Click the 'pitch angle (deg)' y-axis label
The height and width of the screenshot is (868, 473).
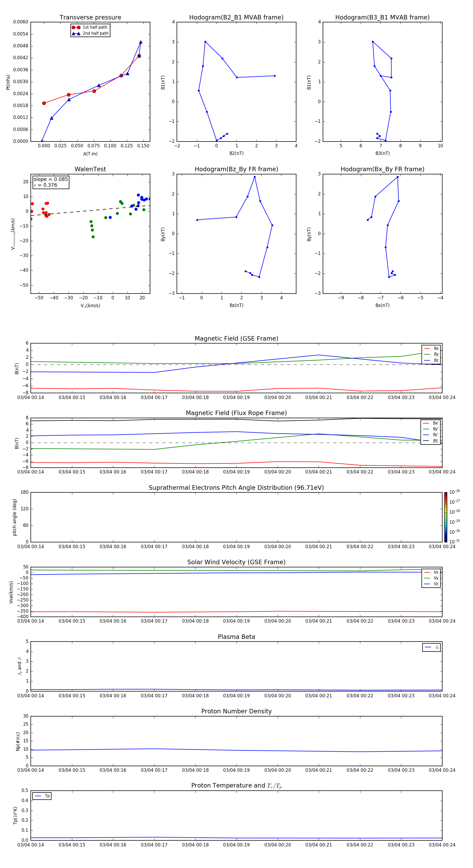pyautogui.click(x=14, y=517)
